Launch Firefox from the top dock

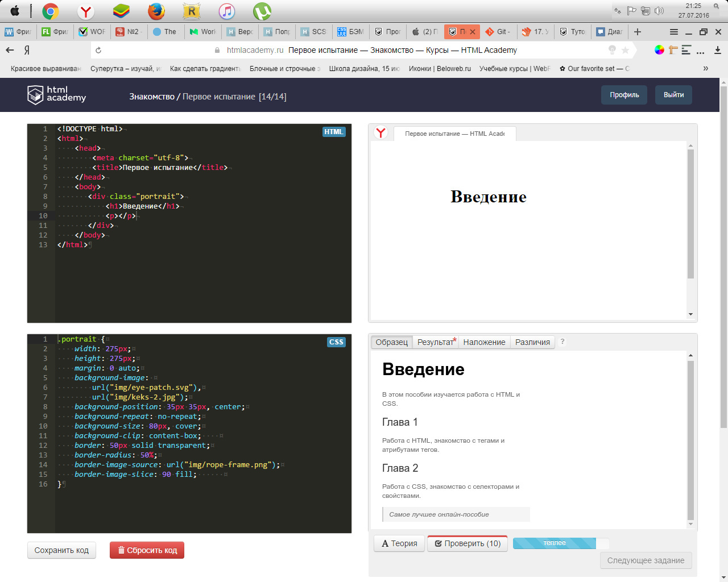click(x=156, y=11)
